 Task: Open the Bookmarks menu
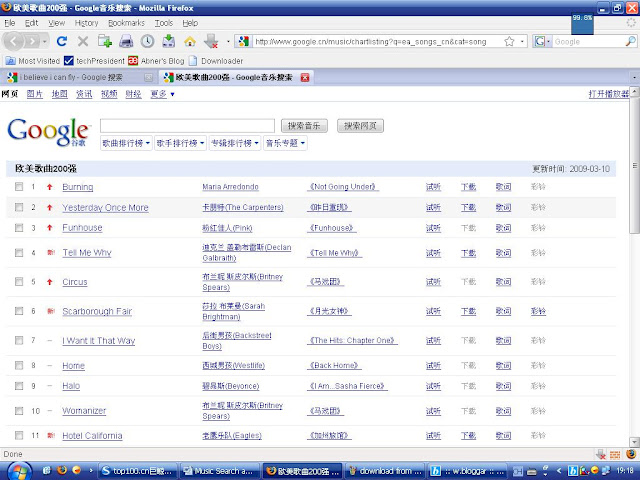click(x=126, y=23)
